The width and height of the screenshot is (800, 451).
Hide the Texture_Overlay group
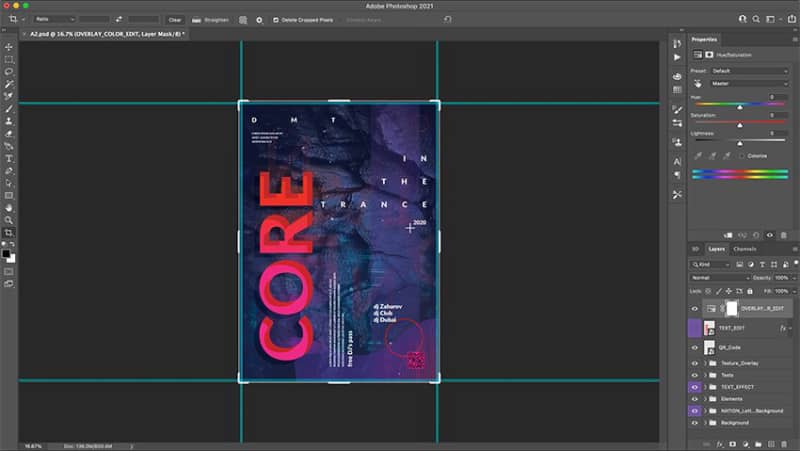[x=694, y=364]
